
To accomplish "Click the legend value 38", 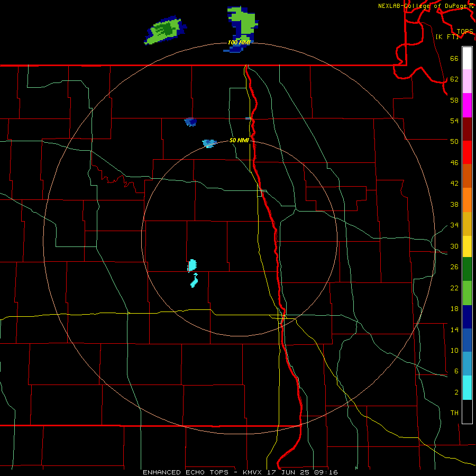I will click(454, 204).
